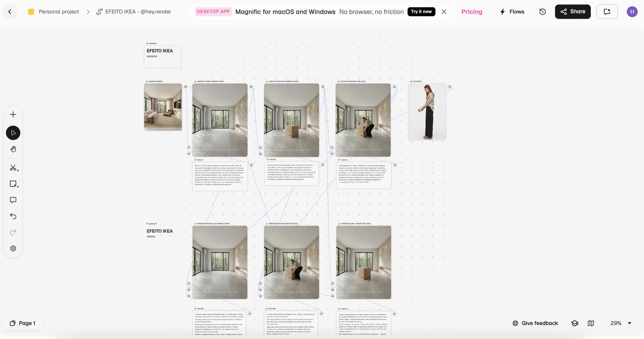Open the tutorials graduation cap icon

pyautogui.click(x=575, y=323)
